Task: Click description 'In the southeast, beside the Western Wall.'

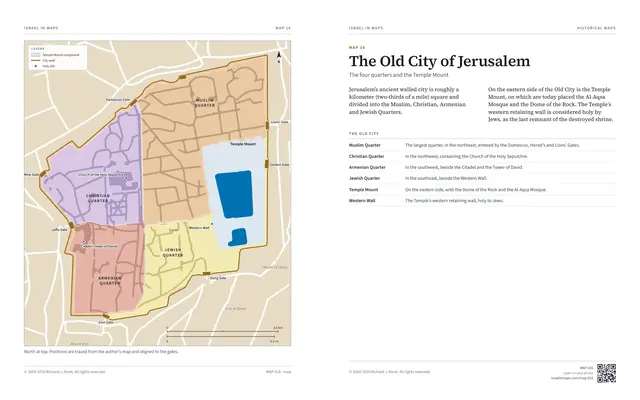Action: (446, 178)
